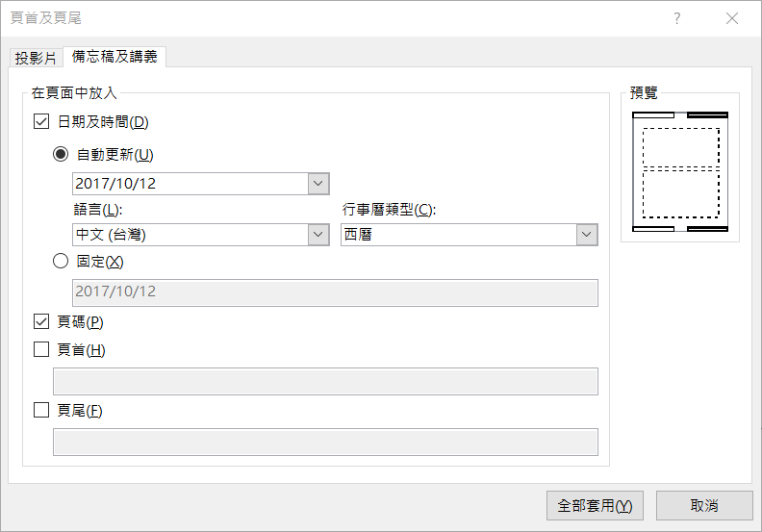
Task: Click the fixed date text field
Action: click(335, 291)
